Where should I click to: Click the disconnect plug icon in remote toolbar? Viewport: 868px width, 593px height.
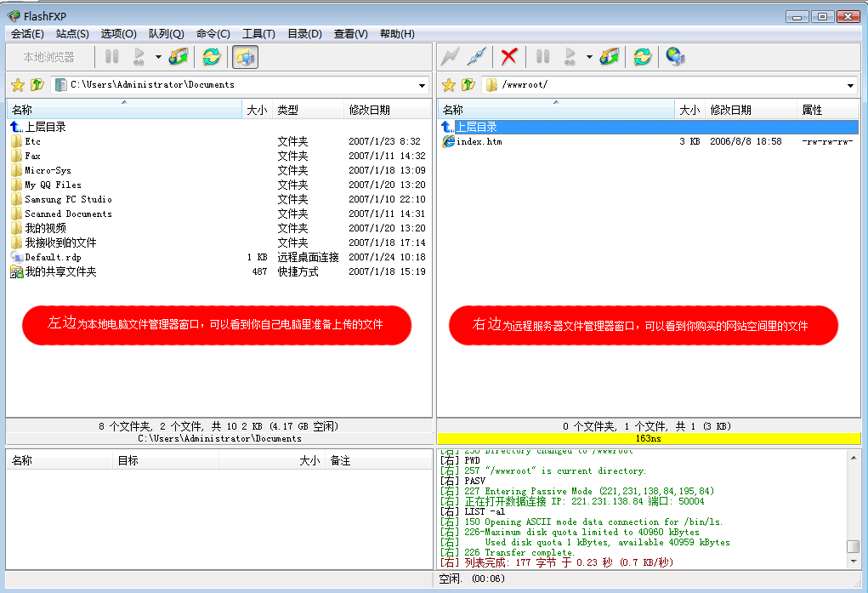(477, 57)
